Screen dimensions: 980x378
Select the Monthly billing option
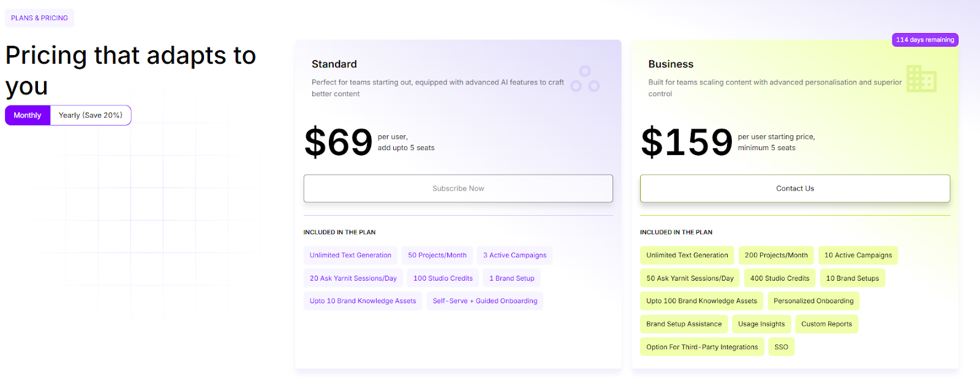tap(27, 115)
